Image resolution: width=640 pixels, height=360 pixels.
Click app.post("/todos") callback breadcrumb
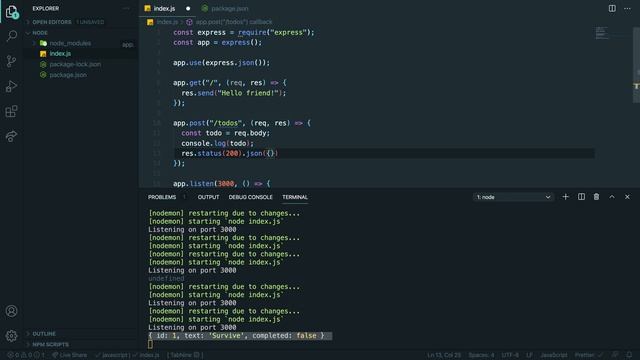point(233,22)
